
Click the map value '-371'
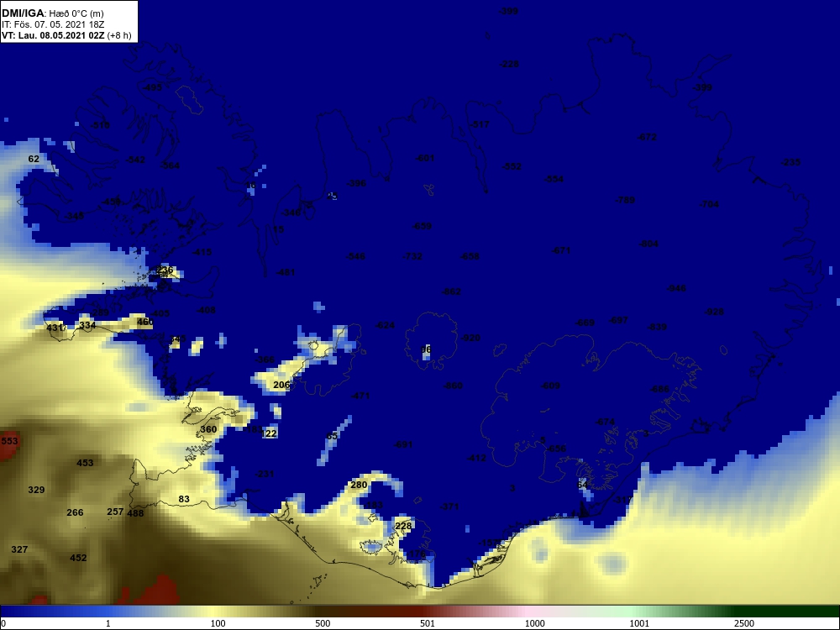449,507
